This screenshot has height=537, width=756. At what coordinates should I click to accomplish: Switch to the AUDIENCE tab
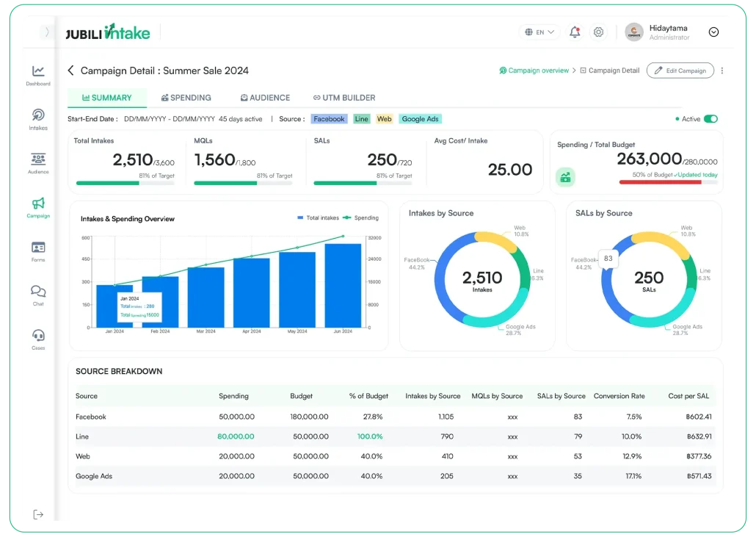(265, 98)
